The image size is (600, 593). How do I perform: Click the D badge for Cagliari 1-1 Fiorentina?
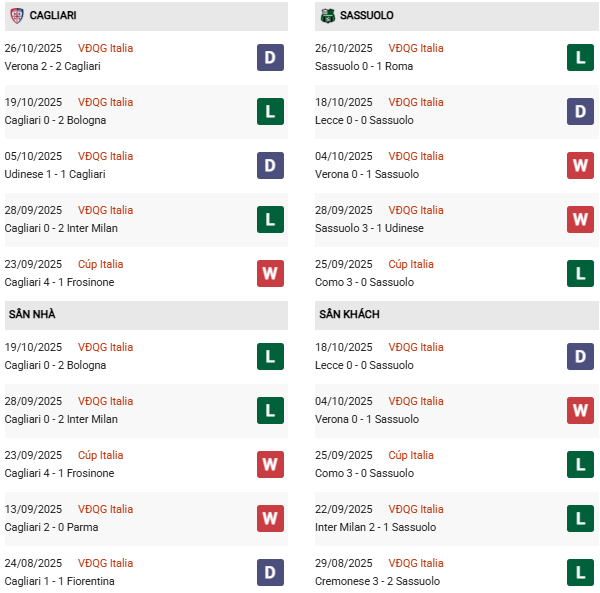[270, 572]
